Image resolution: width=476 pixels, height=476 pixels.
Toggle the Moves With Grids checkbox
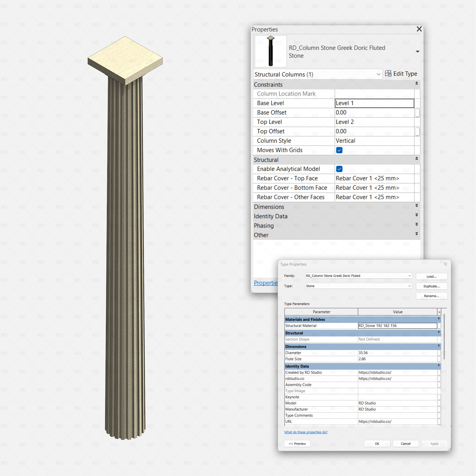(x=339, y=150)
